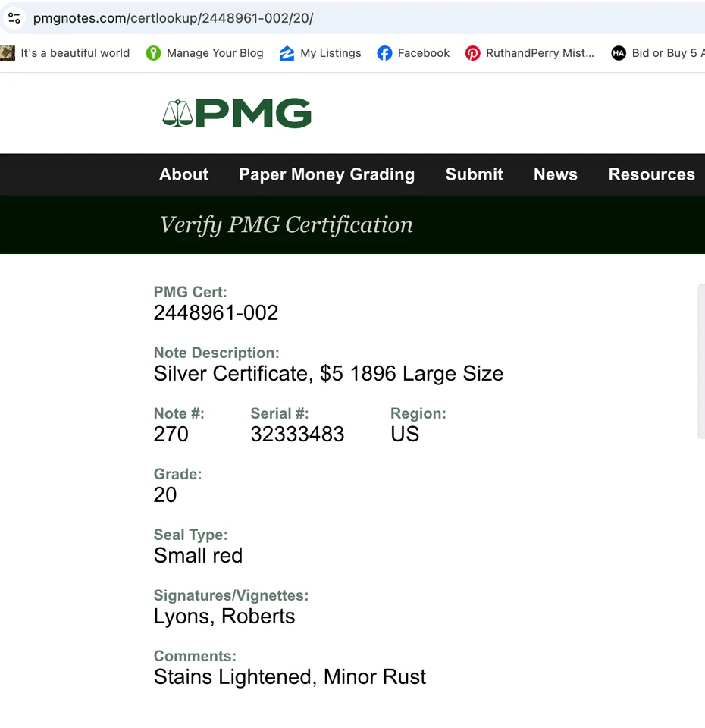Image resolution: width=705 pixels, height=728 pixels.
Task: Open site permissions icon in the address bar
Action: pyautogui.click(x=14, y=18)
